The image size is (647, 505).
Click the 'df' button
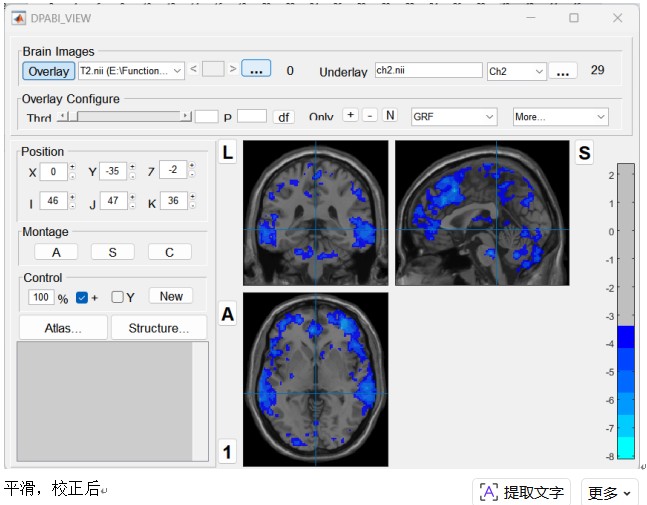(284, 117)
